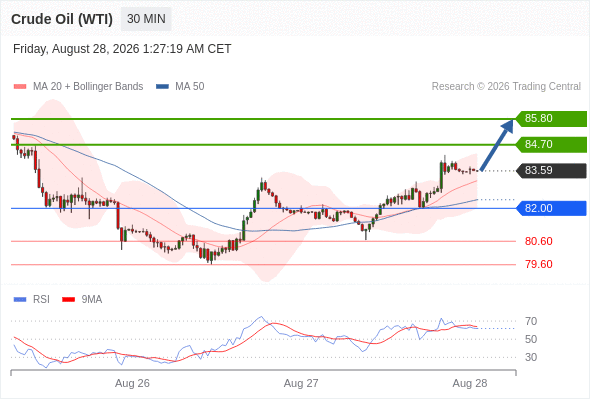Screen dimensions: 590x400
Task: Click the blue upward forecast arrow
Action: coord(497,145)
